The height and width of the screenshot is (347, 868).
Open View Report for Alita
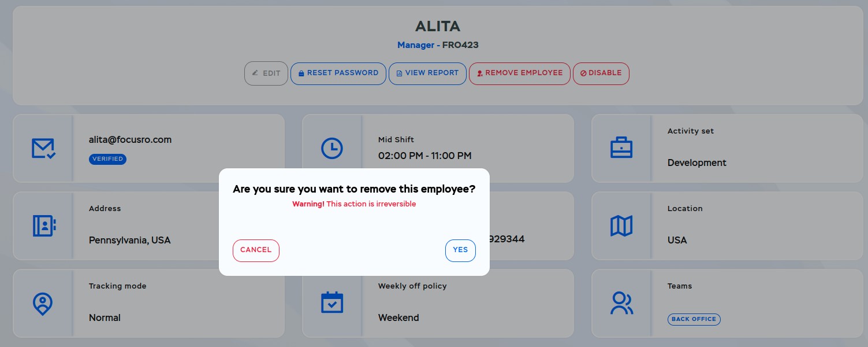click(427, 73)
